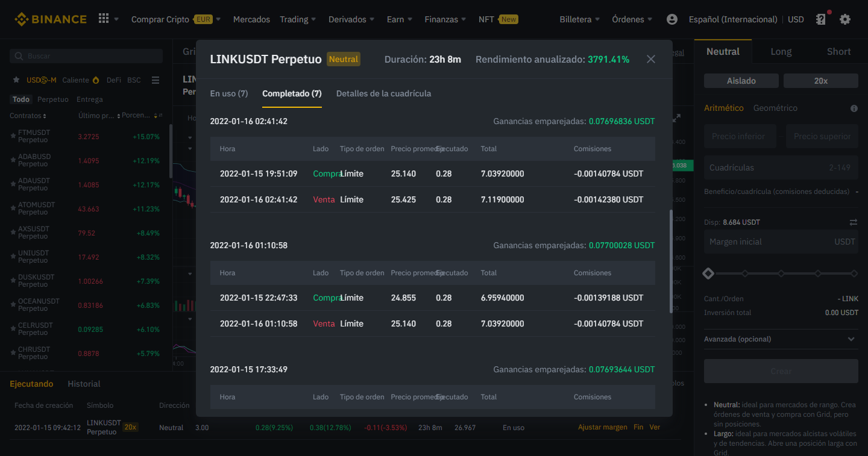The height and width of the screenshot is (456, 868).
Task: Select the Neutral strategy tab
Action: (723, 52)
